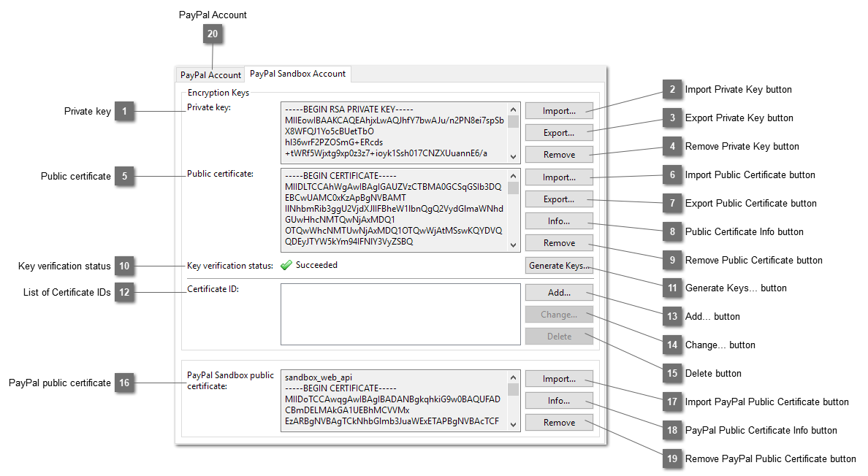868x476 pixels.
Task: Click the 'Key verification status:' label
Action: (x=229, y=266)
